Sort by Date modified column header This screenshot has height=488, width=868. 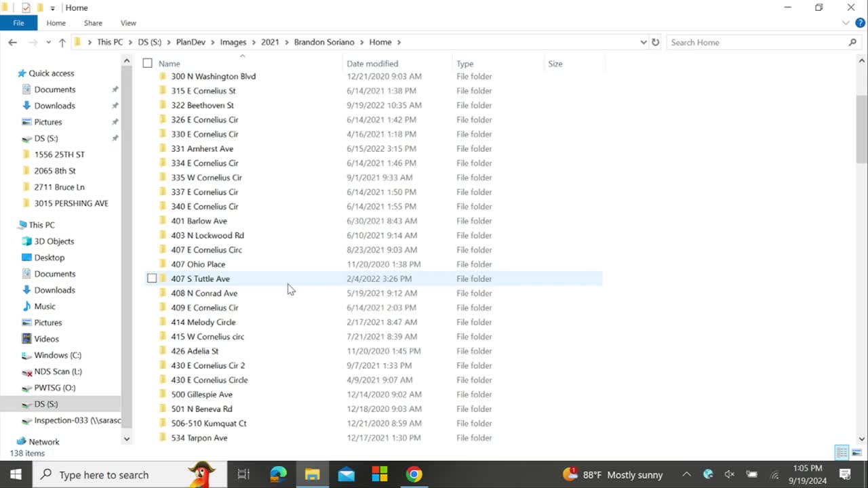pos(372,64)
